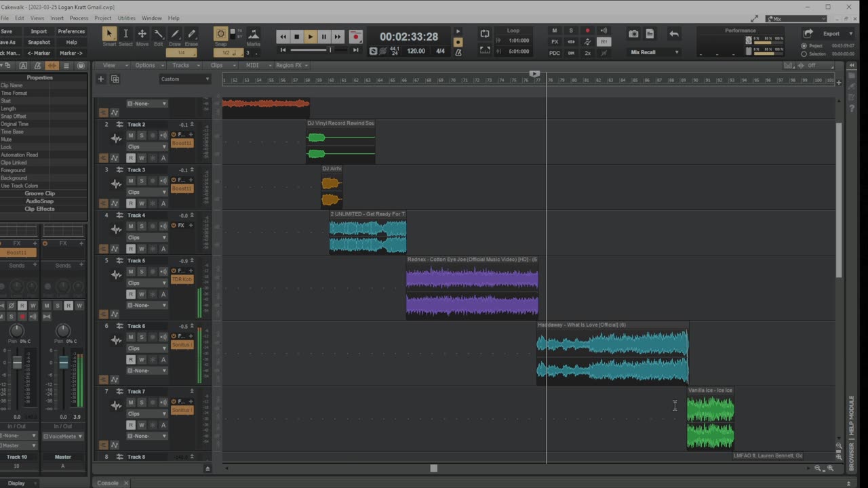Open the Clips dropdown menu

coord(220,65)
